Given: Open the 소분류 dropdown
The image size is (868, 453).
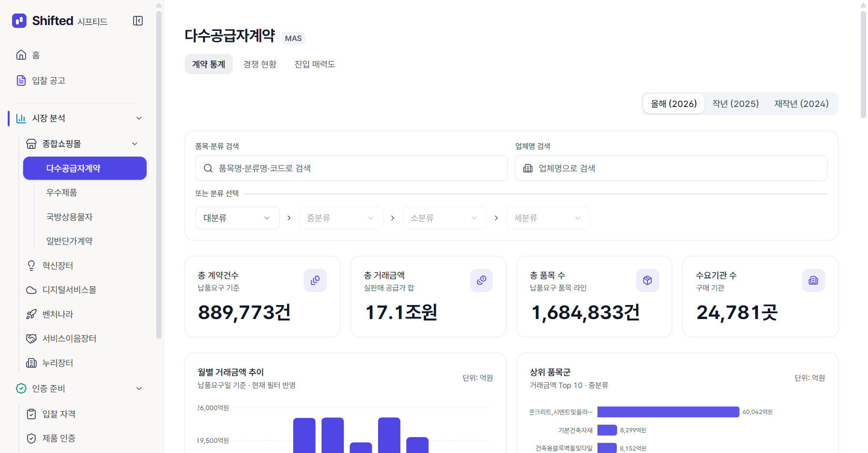Looking at the screenshot, I should [x=444, y=218].
